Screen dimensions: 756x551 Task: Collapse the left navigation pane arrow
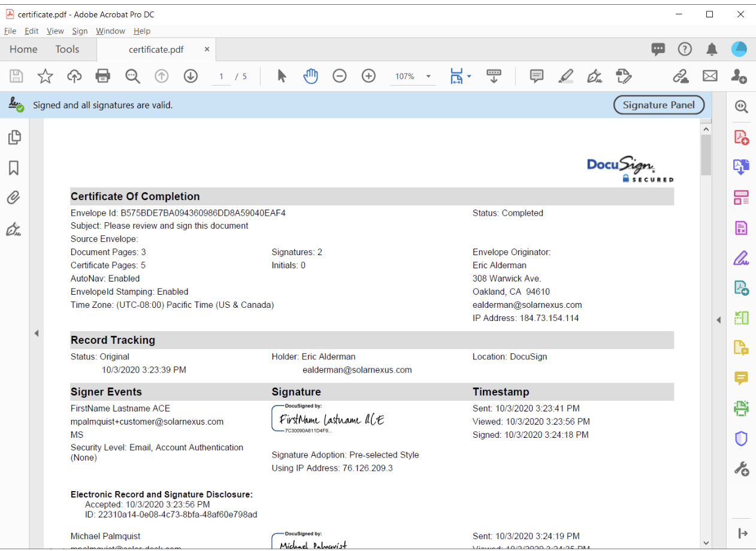tap(36, 333)
